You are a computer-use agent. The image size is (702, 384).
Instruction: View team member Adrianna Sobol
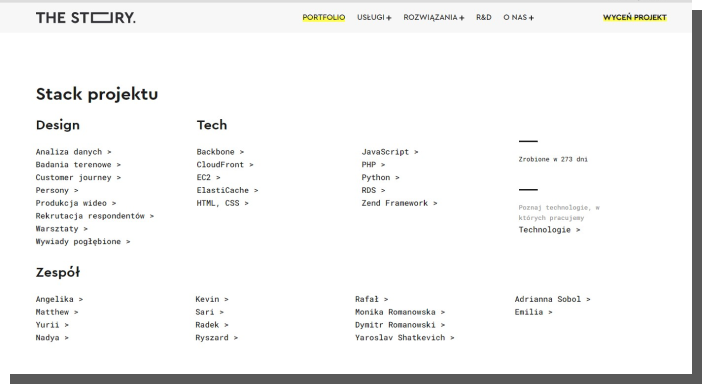552,299
